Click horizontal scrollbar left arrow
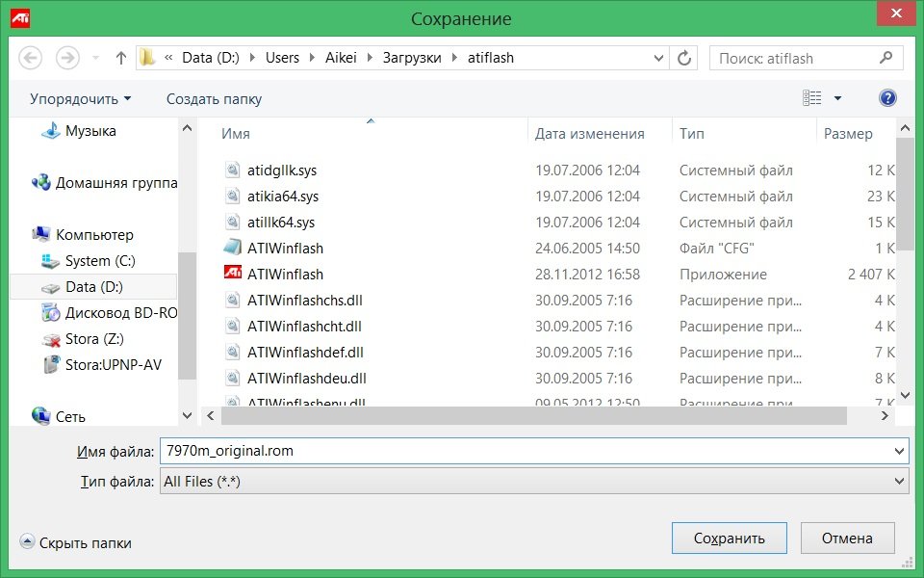Screen dimensions: 924x578 click(x=211, y=416)
